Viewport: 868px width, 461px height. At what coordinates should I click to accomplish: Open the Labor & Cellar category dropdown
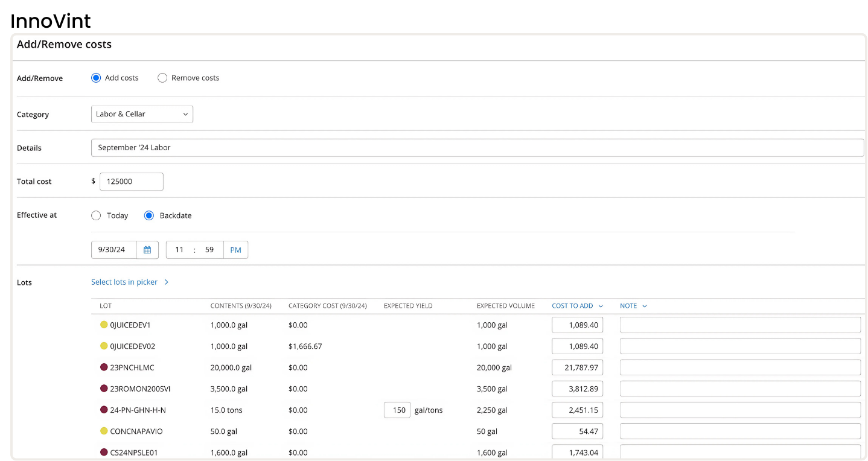click(142, 114)
